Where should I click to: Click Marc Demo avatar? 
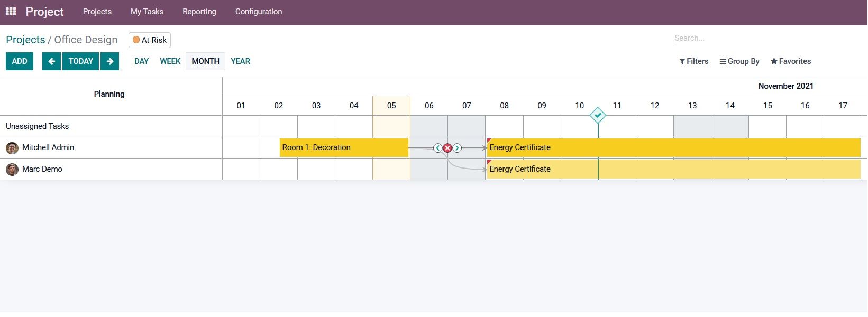tap(12, 170)
